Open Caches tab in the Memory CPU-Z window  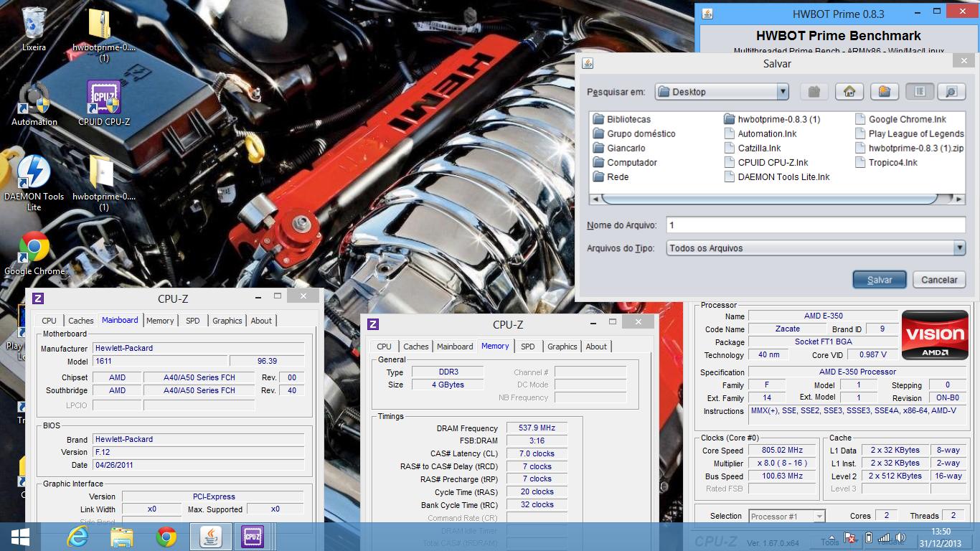click(x=415, y=347)
